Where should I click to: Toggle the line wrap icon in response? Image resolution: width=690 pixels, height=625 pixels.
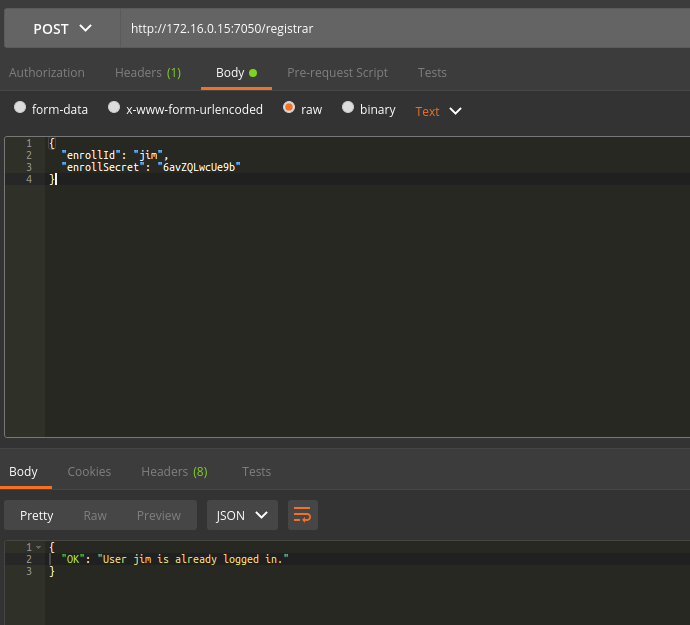tap(303, 515)
